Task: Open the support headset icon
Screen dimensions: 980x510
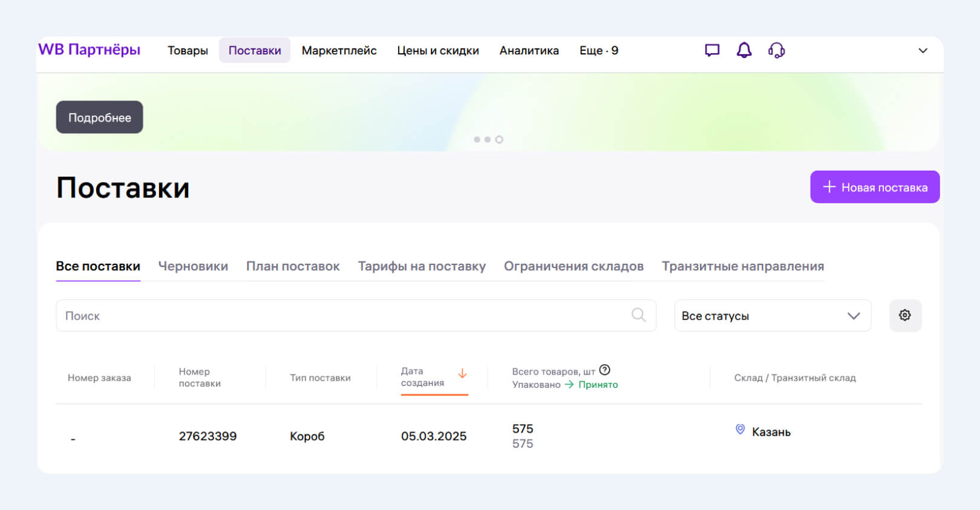Action: click(x=776, y=50)
